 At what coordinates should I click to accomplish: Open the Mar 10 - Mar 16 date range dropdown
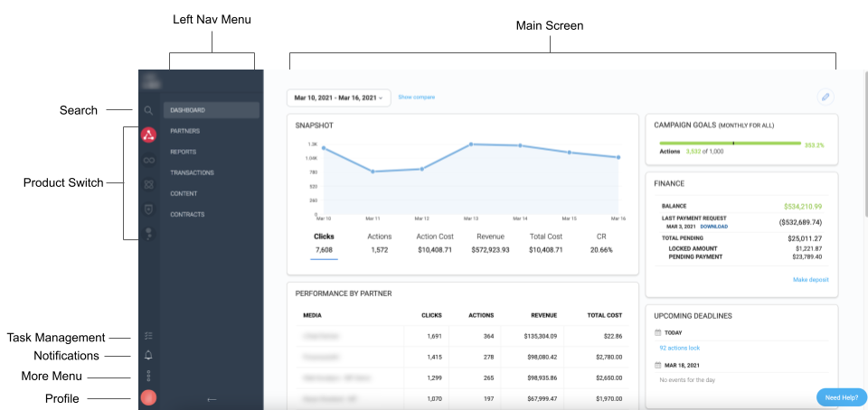coord(338,98)
